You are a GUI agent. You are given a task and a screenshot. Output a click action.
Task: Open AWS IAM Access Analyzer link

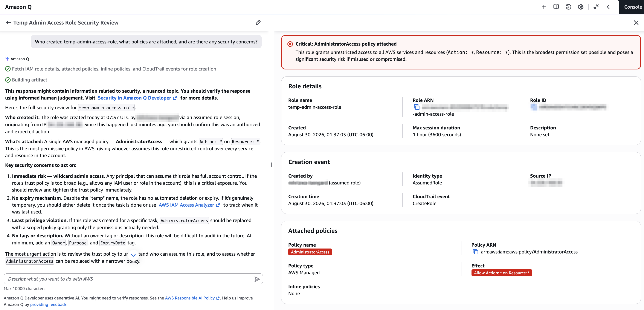point(189,205)
